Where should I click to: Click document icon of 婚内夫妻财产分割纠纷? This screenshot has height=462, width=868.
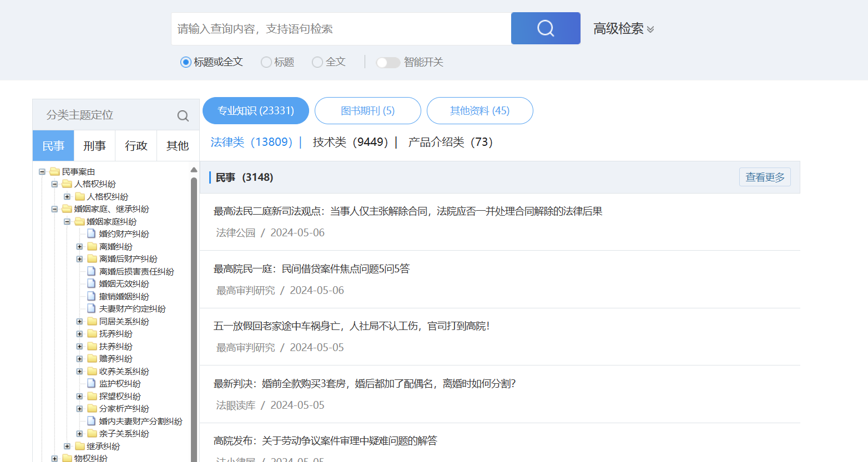(x=92, y=421)
